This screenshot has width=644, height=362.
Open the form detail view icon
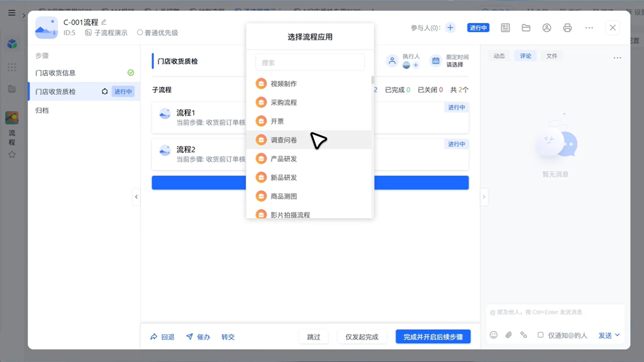[x=505, y=28]
